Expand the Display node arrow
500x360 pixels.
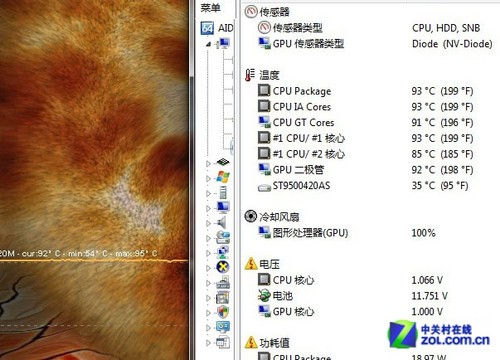click(208, 208)
